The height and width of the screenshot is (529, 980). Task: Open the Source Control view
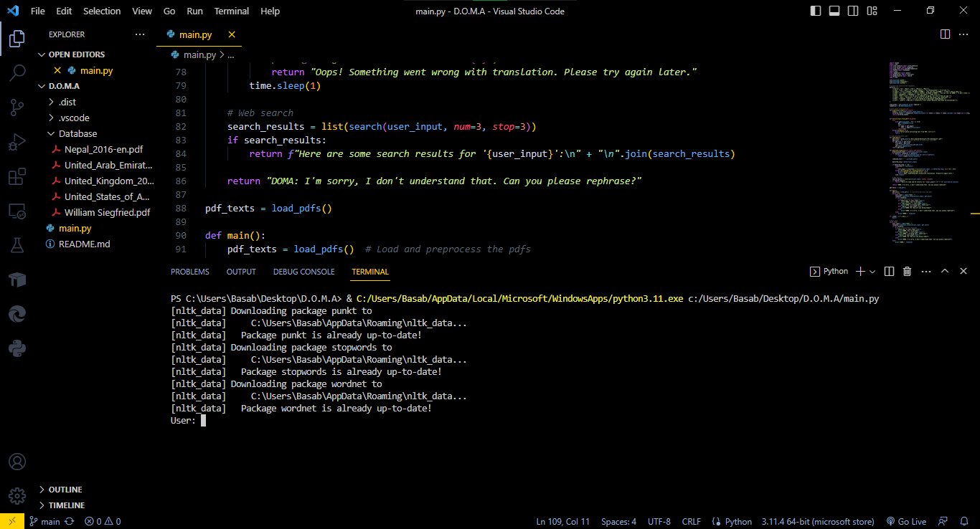click(x=17, y=108)
